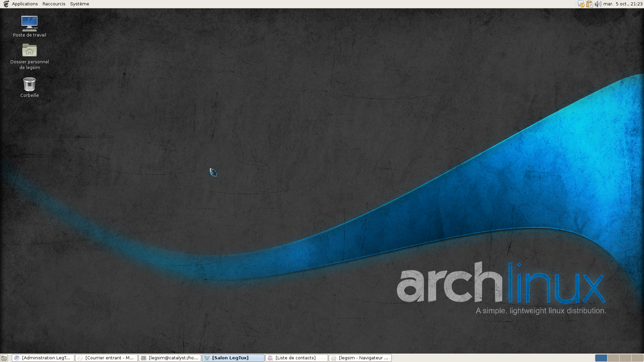
Task: Open the Raccourcis menu
Action: [x=54, y=4]
